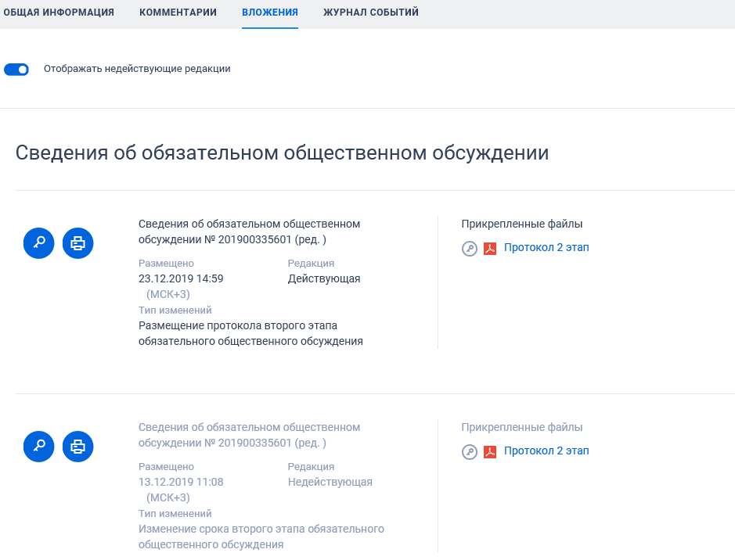Click the signature key icon in the Недействующая edition
The height and width of the screenshot is (560, 735).
(469, 451)
